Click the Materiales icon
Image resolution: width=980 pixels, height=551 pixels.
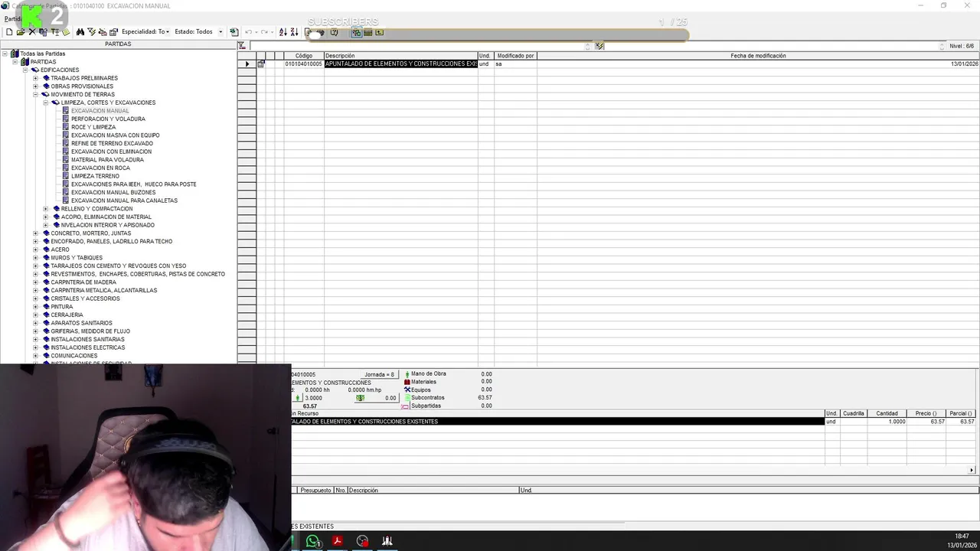click(407, 382)
